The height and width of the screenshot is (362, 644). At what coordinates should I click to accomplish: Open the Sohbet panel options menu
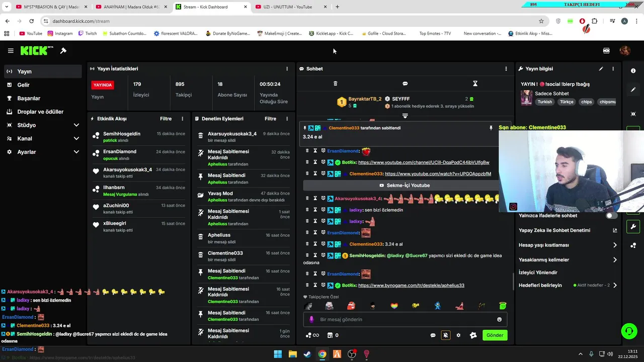(x=506, y=69)
